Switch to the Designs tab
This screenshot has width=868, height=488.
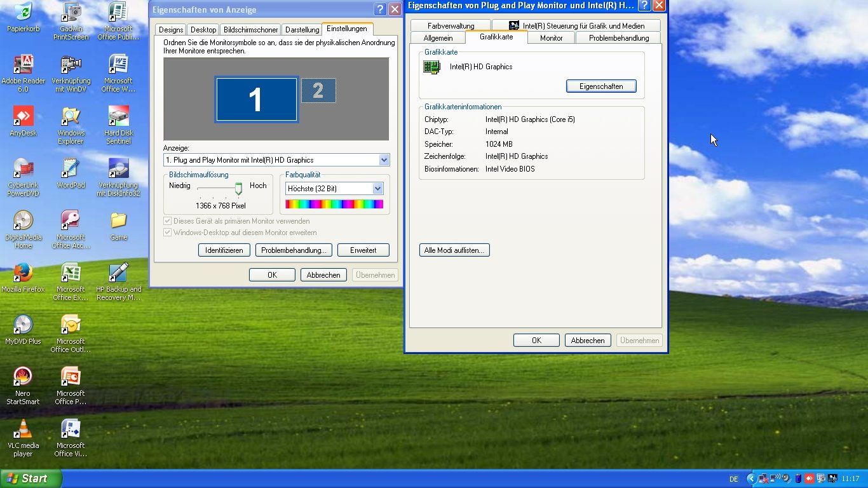(171, 30)
